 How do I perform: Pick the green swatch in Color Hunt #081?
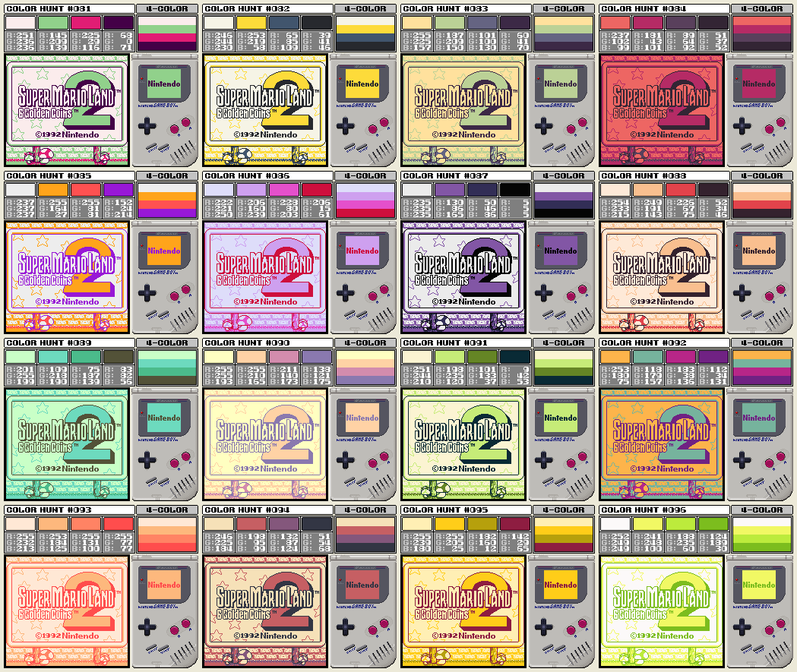pyautogui.click(x=53, y=23)
